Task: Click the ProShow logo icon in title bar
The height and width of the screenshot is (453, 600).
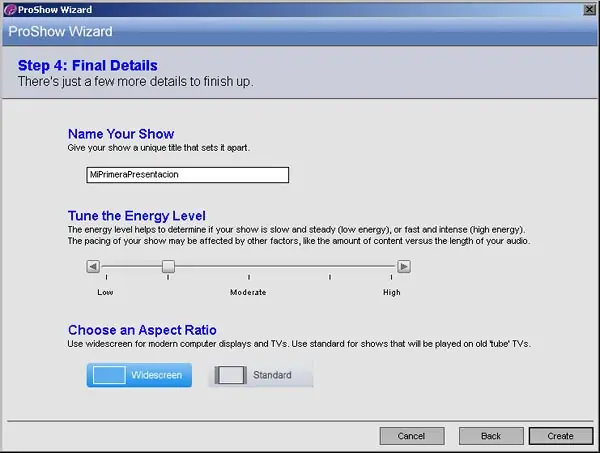Action: (x=10, y=10)
